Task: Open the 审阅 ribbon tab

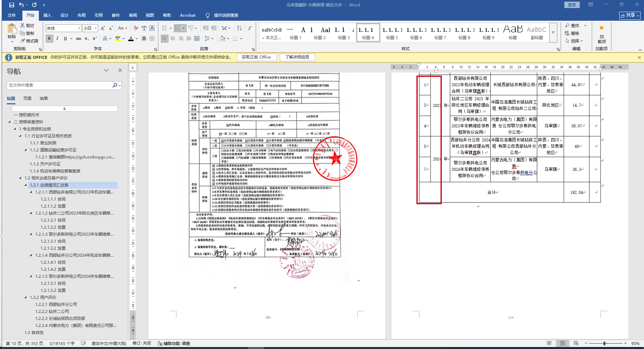Action: 133,15
